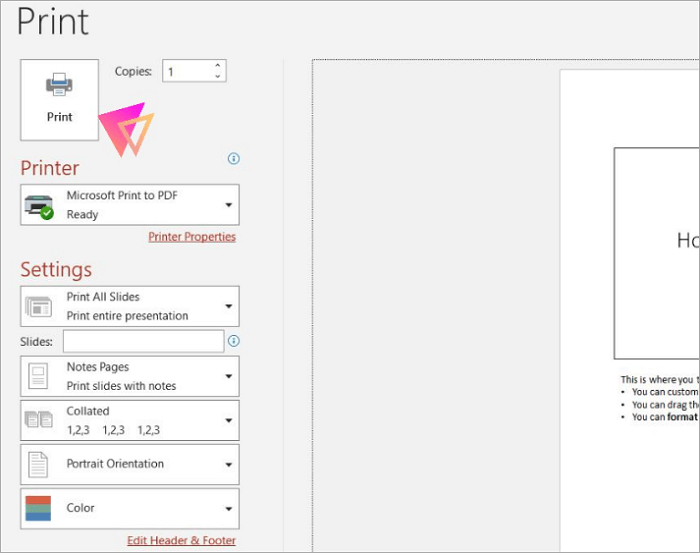Click the Portrait Orientation page icon
Screen dimensions: 700x553
coord(38,465)
